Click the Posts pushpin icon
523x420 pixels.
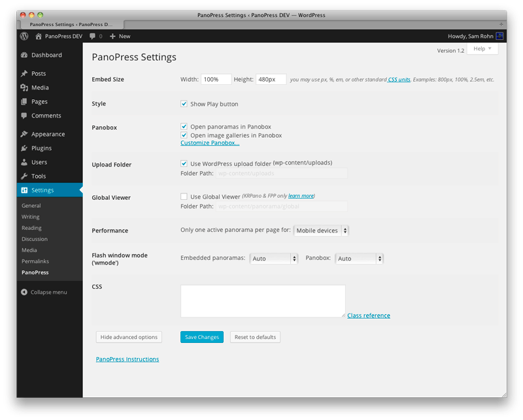pyautogui.click(x=24, y=73)
